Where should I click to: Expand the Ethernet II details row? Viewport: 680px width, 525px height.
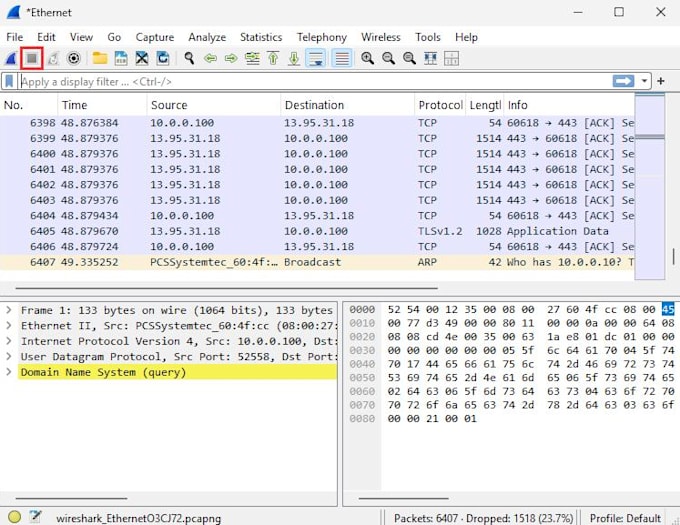click(x=8, y=326)
